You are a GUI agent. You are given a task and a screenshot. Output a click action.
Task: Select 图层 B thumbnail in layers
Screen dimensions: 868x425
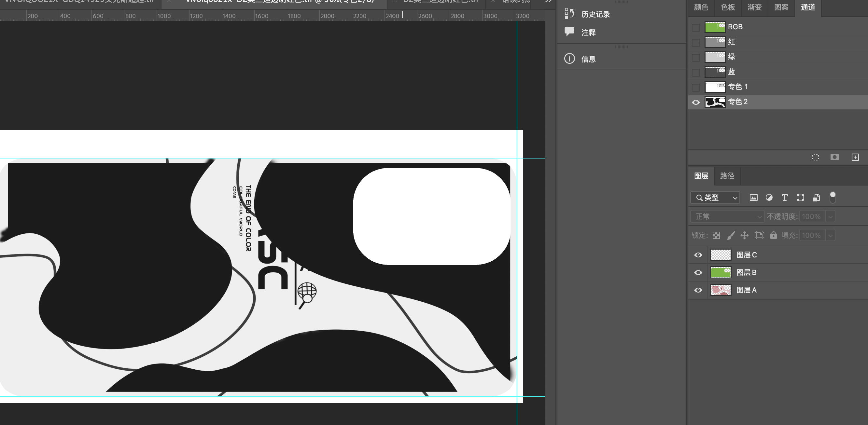coord(721,272)
